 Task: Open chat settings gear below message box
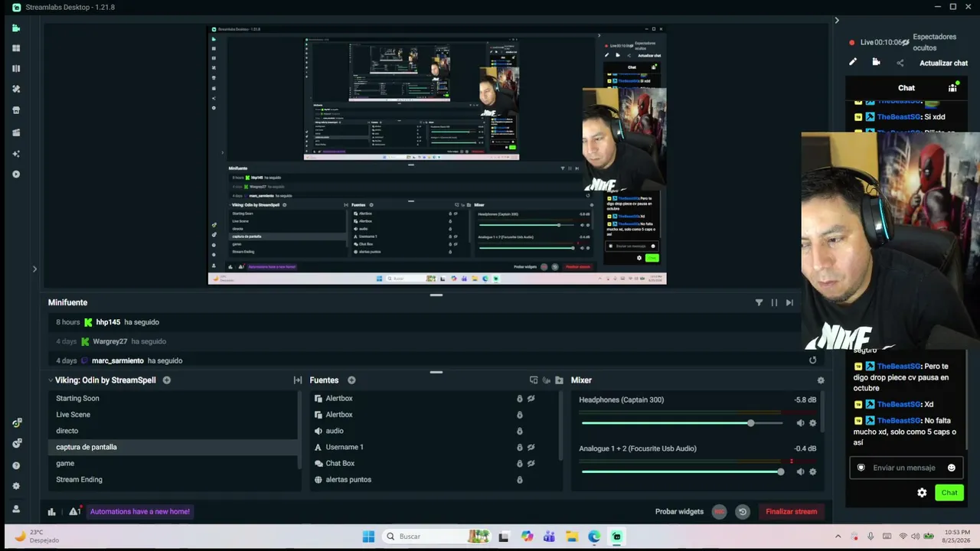pos(922,493)
